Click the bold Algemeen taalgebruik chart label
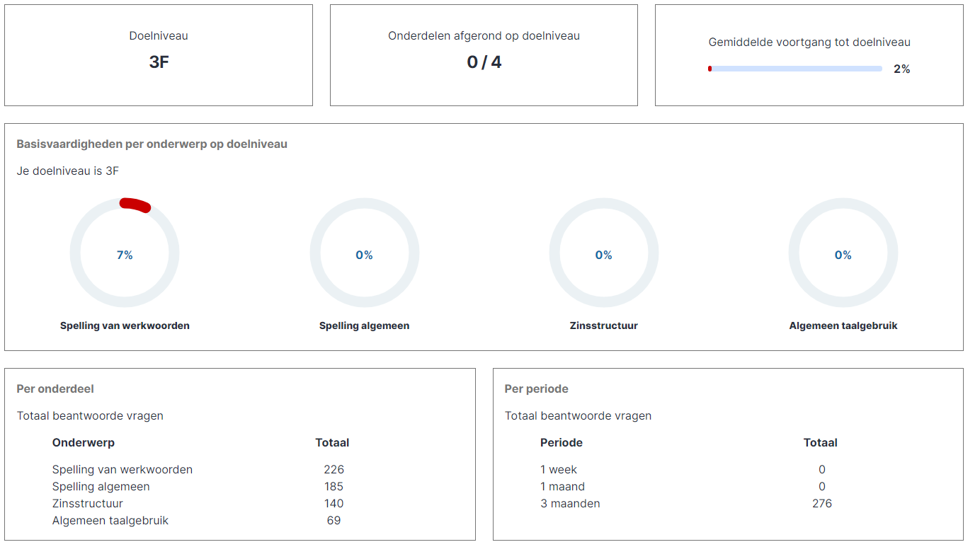 point(843,326)
